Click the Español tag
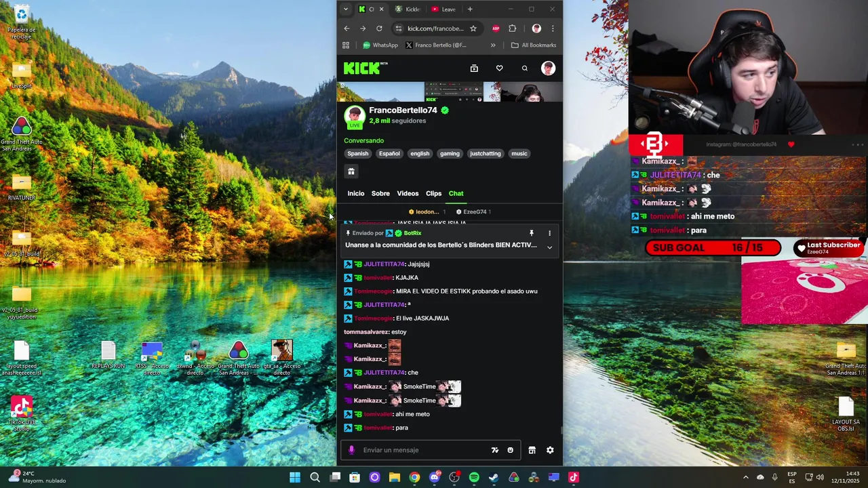 coord(389,154)
